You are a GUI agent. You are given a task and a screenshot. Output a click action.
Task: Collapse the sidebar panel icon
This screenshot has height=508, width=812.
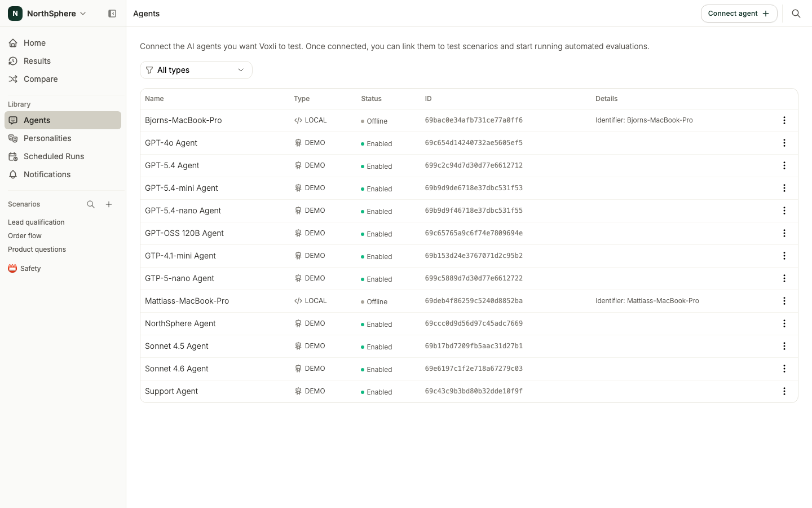[x=112, y=14]
